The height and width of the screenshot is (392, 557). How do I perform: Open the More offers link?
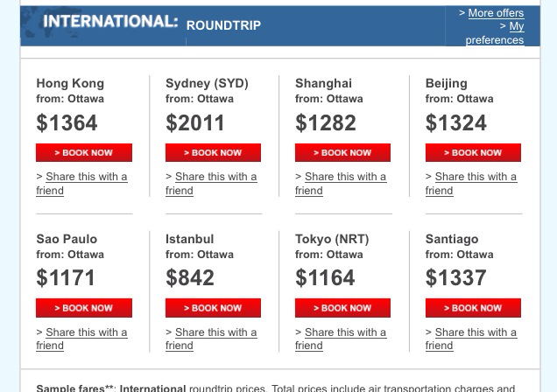pyautogui.click(x=496, y=13)
